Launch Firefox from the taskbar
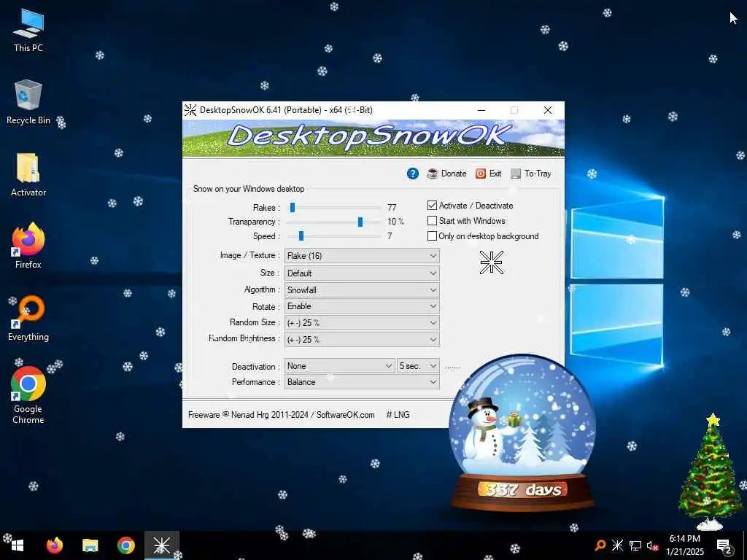This screenshot has height=560, width=747. 54,545
